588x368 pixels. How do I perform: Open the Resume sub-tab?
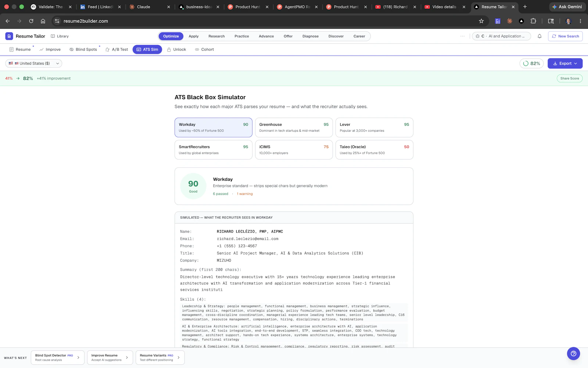click(x=20, y=49)
